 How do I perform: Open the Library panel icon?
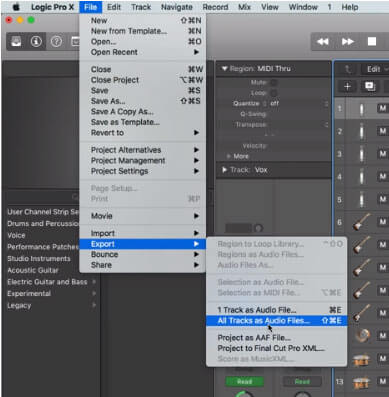coord(16,41)
